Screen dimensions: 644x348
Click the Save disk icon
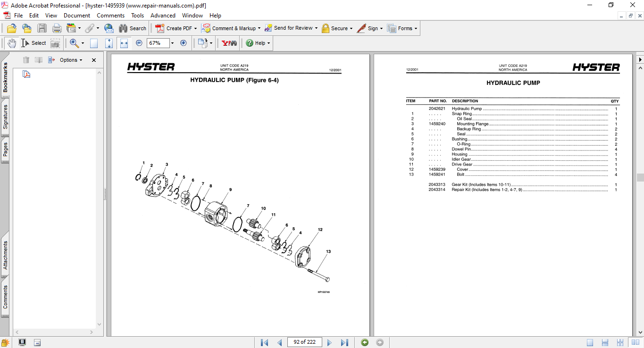point(42,28)
